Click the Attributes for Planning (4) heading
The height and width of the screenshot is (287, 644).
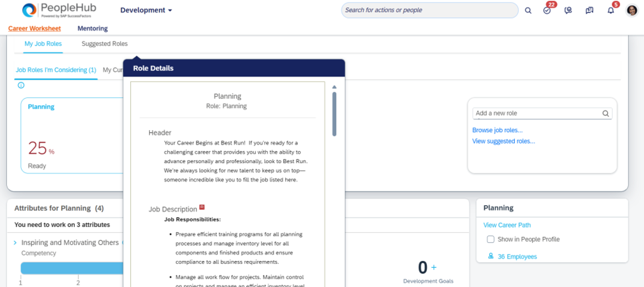(59, 208)
